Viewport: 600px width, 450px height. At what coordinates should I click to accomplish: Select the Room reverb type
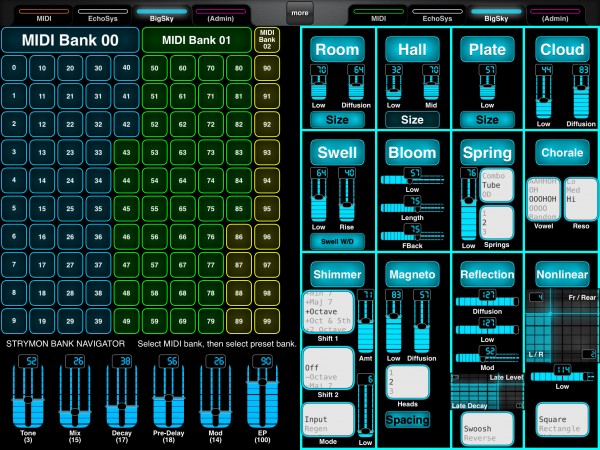(337, 49)
